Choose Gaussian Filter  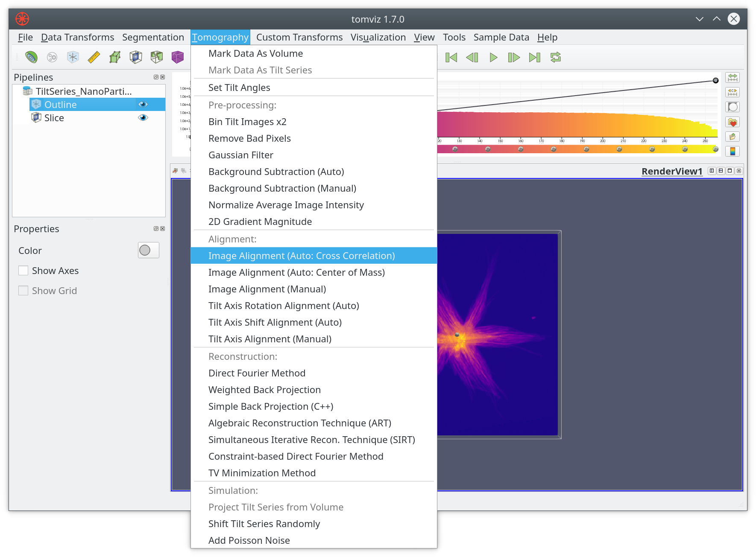(314, 155)
